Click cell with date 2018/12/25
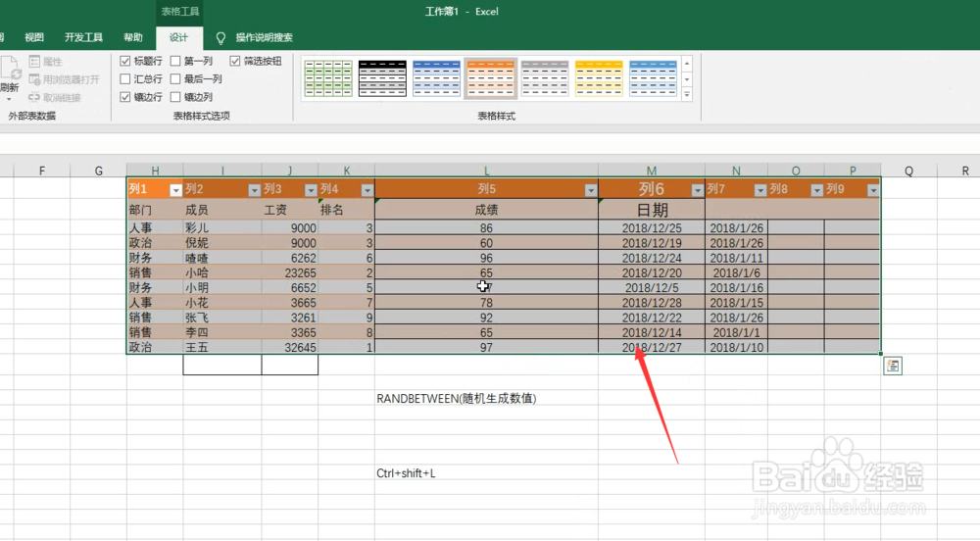 click(652, 228)
